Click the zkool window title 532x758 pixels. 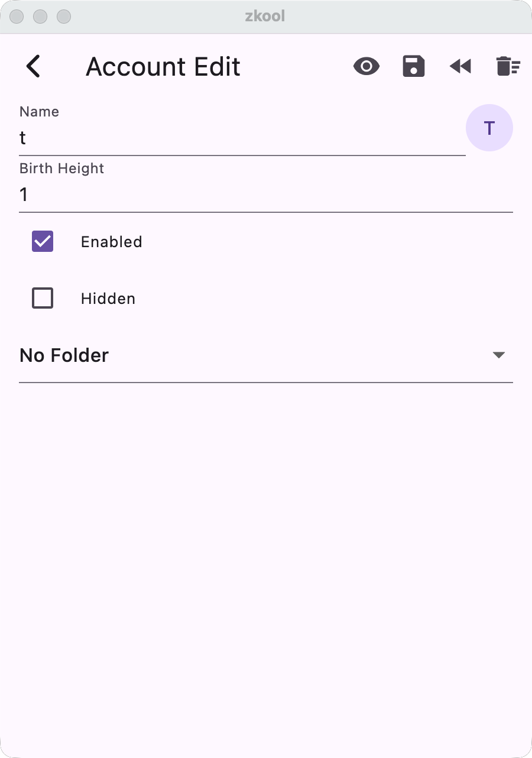click(x=265, y=16)
